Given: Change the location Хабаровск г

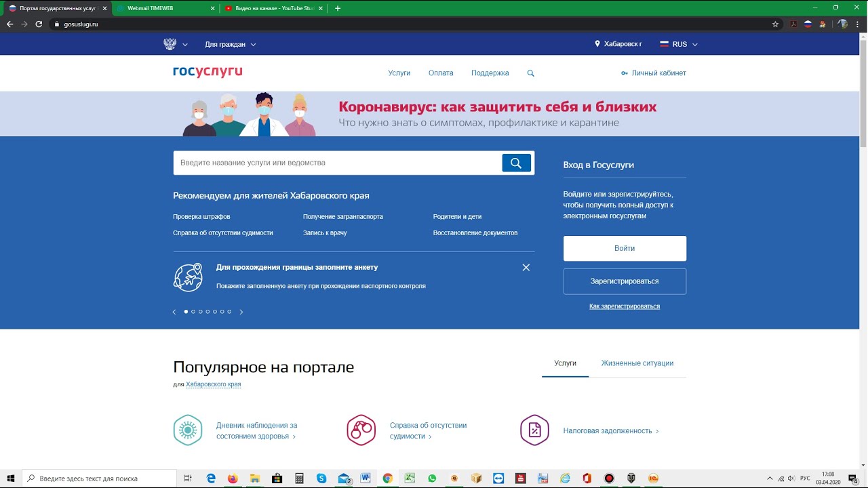Looking at the screenshot, I should pos(618,44).
